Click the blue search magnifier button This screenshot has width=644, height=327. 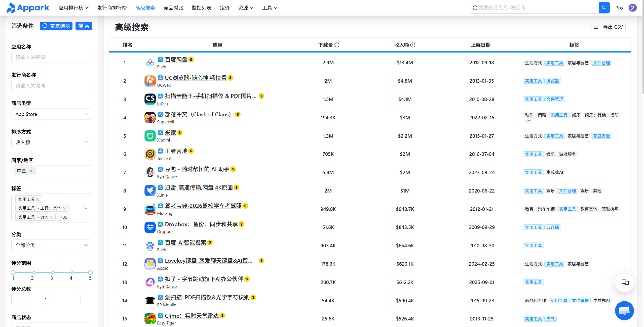coord(604,8)
